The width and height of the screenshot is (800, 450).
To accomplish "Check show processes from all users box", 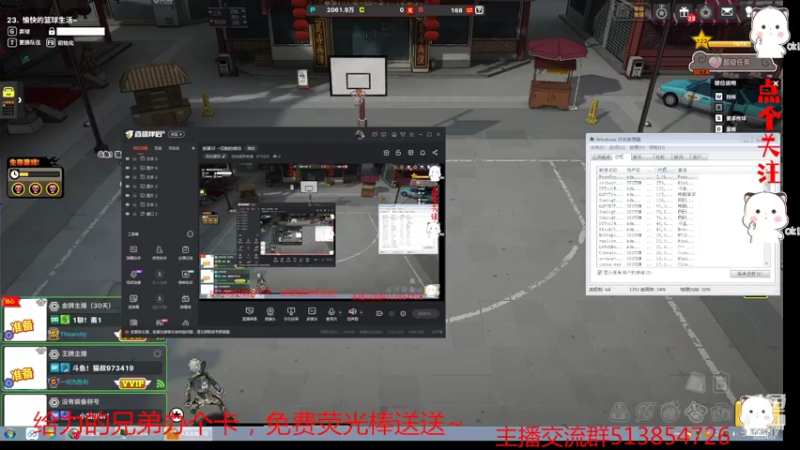I will [x=600, y=273].
